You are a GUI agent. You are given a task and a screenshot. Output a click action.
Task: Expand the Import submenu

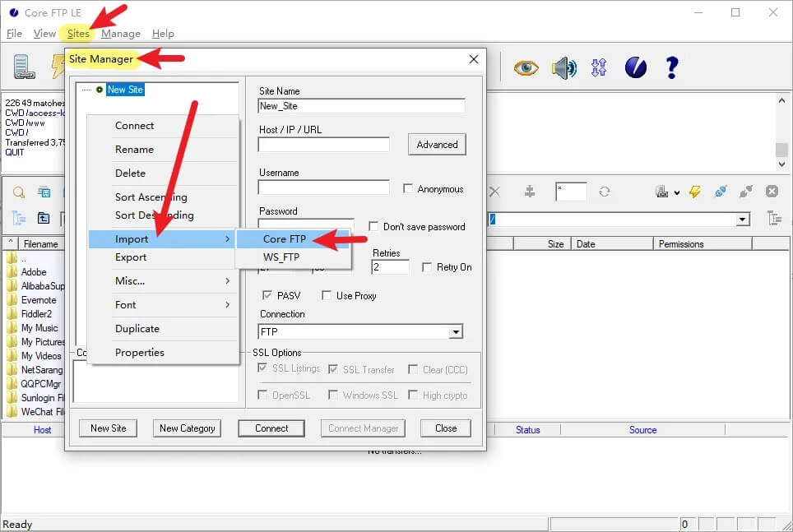point(161,238)
